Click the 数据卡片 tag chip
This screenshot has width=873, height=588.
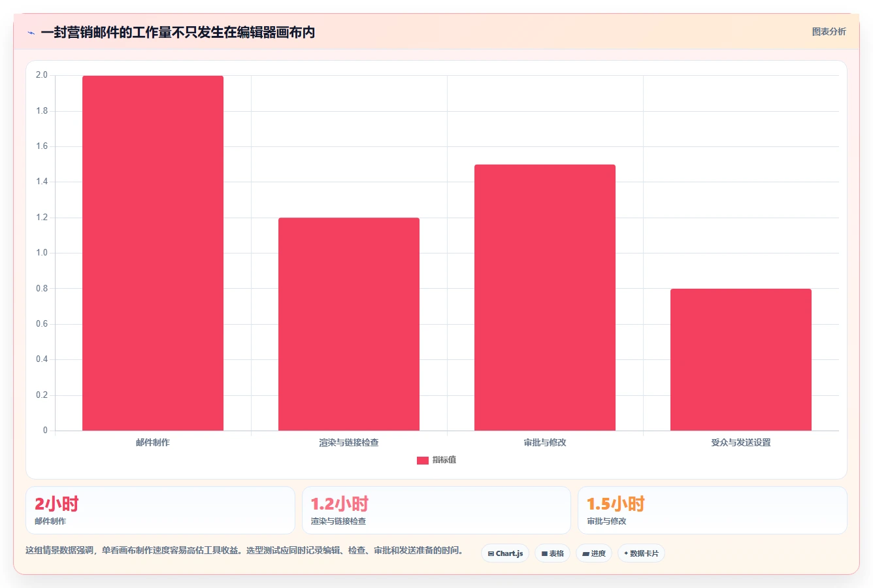tap(641, 553)
